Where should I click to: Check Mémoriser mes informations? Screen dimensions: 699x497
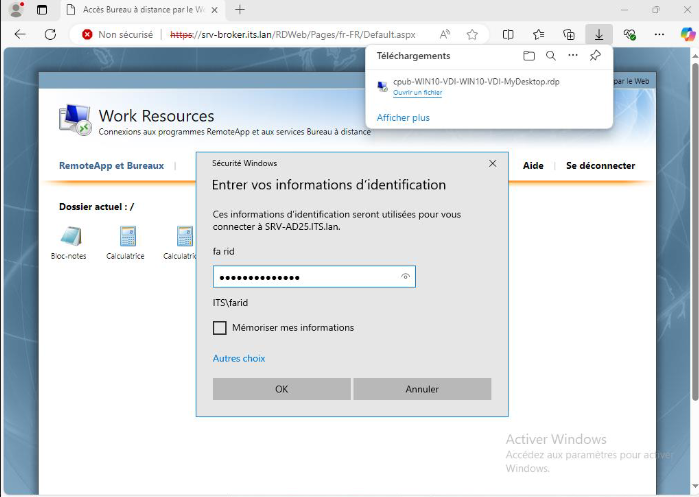point(219,328)
